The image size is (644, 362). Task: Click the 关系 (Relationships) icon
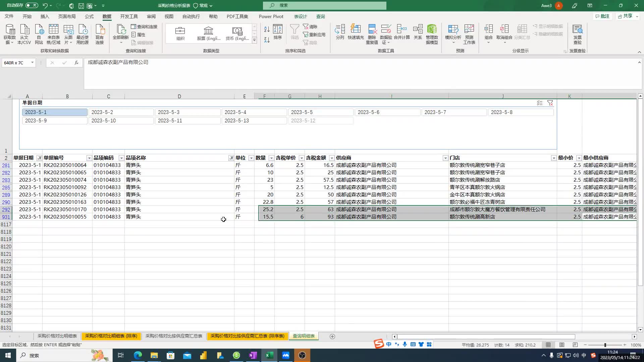(418, 32)
